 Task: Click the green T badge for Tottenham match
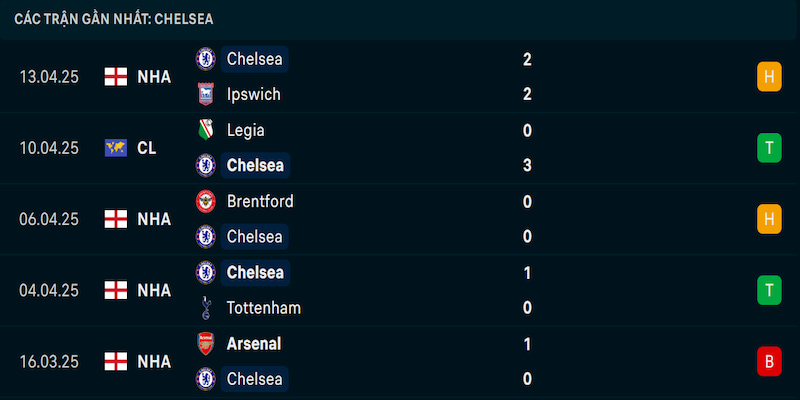[x=769, y=290]
